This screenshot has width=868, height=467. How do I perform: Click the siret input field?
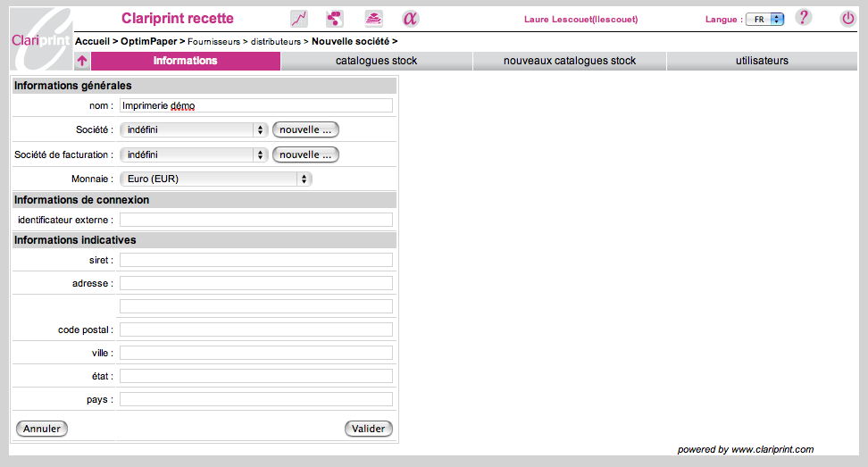(256, 260)
